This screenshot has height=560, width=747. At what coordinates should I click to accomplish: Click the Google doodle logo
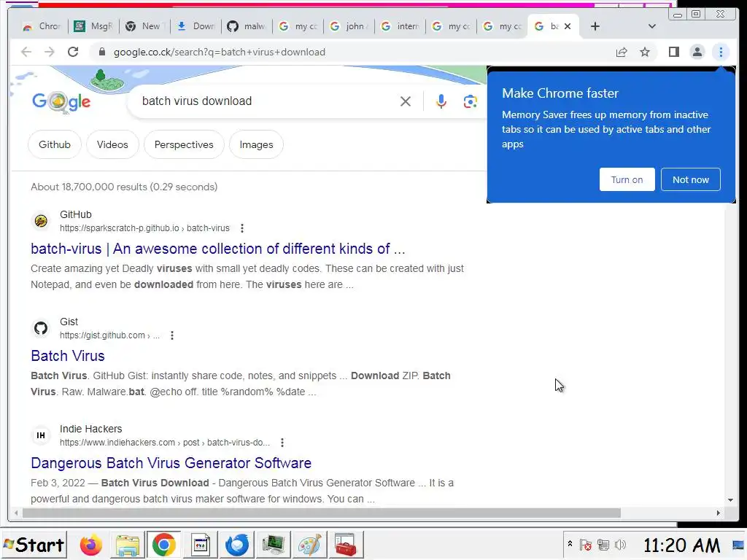[61, 101]
